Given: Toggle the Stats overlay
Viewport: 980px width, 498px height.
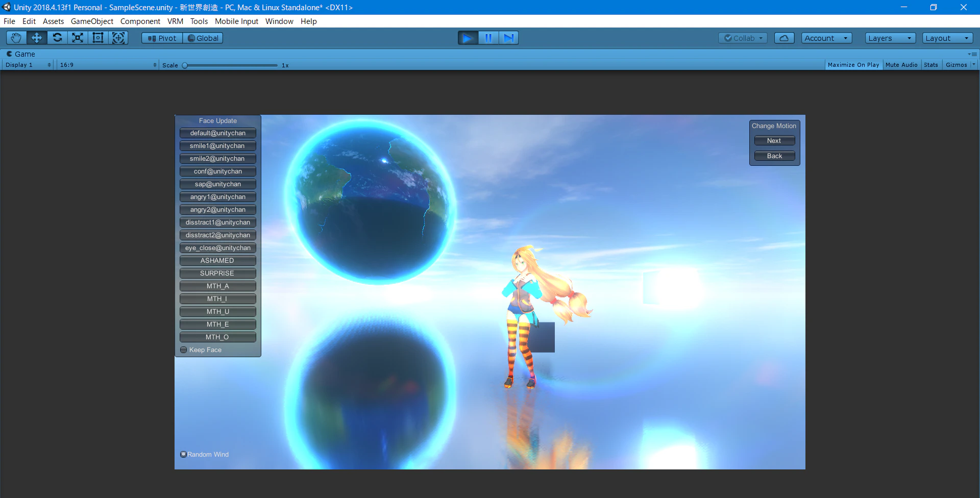Looking at the screenshot, I should 931,65.
